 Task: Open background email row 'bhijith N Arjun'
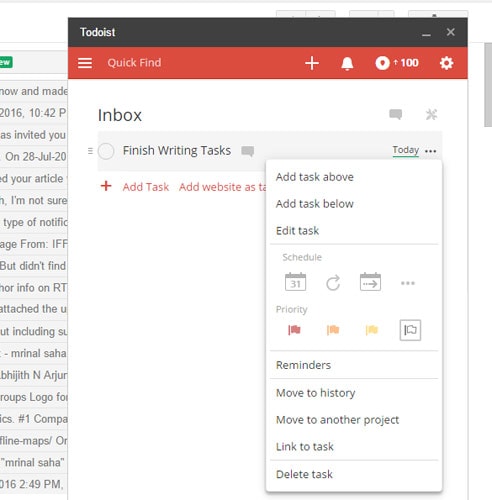tap(33, 375)
